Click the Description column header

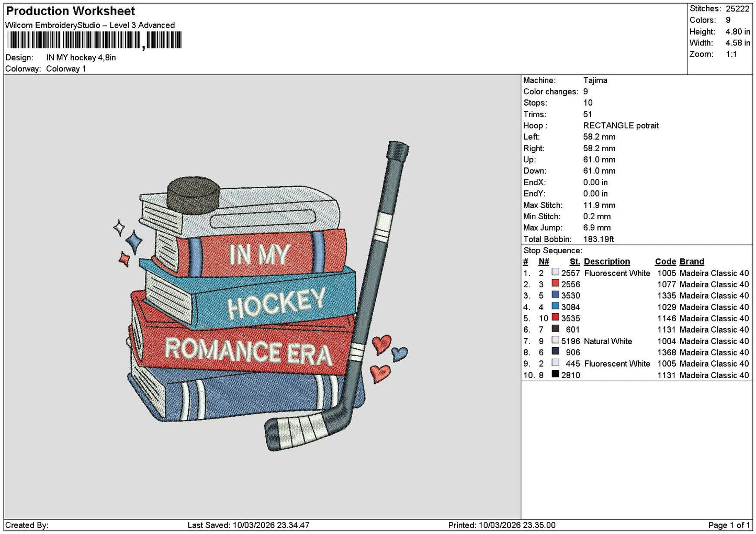pos(607,262)
